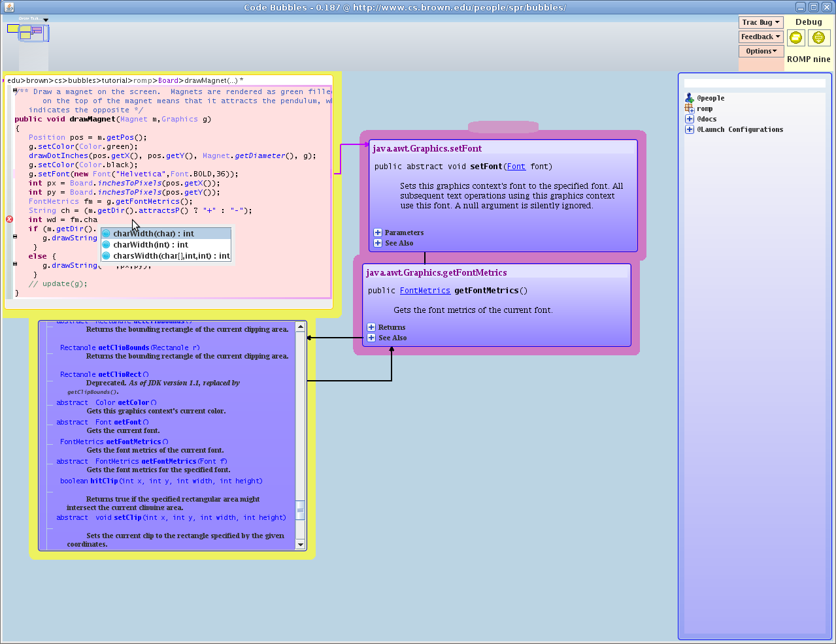Click the icon beside charWidth(char) : int
Screen dimensions: 836x644
point(107,234)
